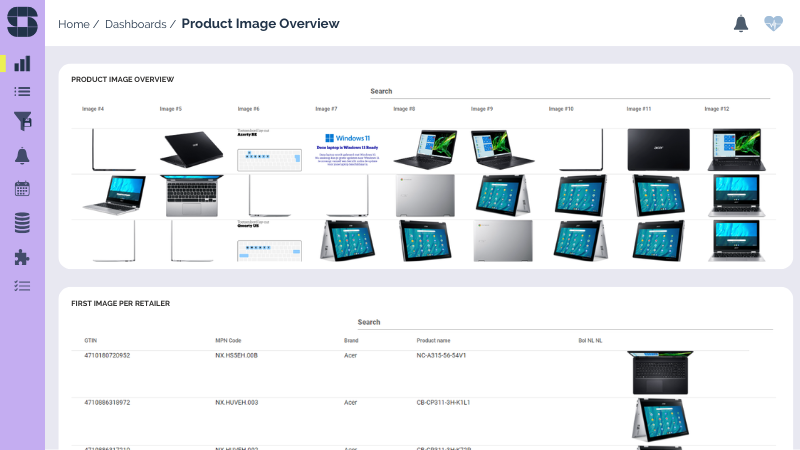Viewport: 800px width, 450px height.
Task: Open the puzzle piece integrations icon
Action: (22, 257)
